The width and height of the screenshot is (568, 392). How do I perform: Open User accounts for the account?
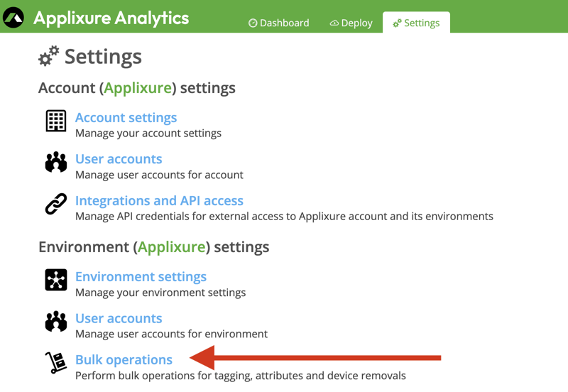pos(119,159)
